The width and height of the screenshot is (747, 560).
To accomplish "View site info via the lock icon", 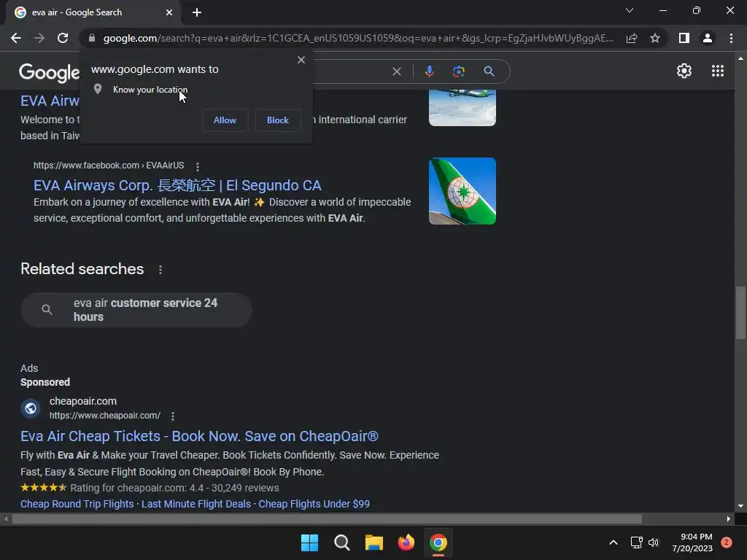I will 92,38.
